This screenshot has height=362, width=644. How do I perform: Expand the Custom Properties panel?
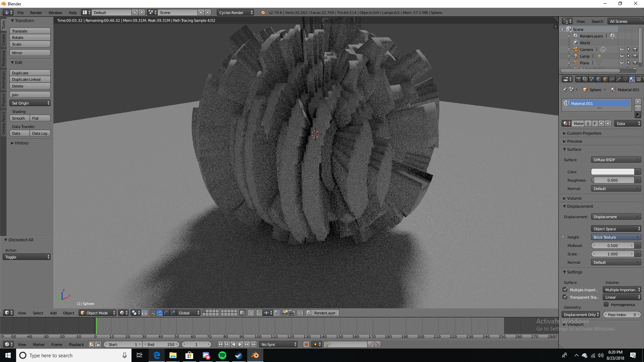[584, 133]
